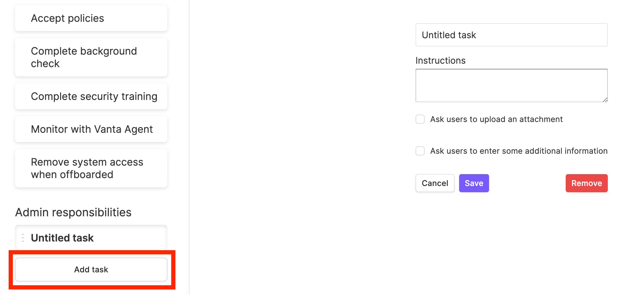Click the 'Ask users to upload an attachment' label text
The image size is (644, 295).
(496, 119)
